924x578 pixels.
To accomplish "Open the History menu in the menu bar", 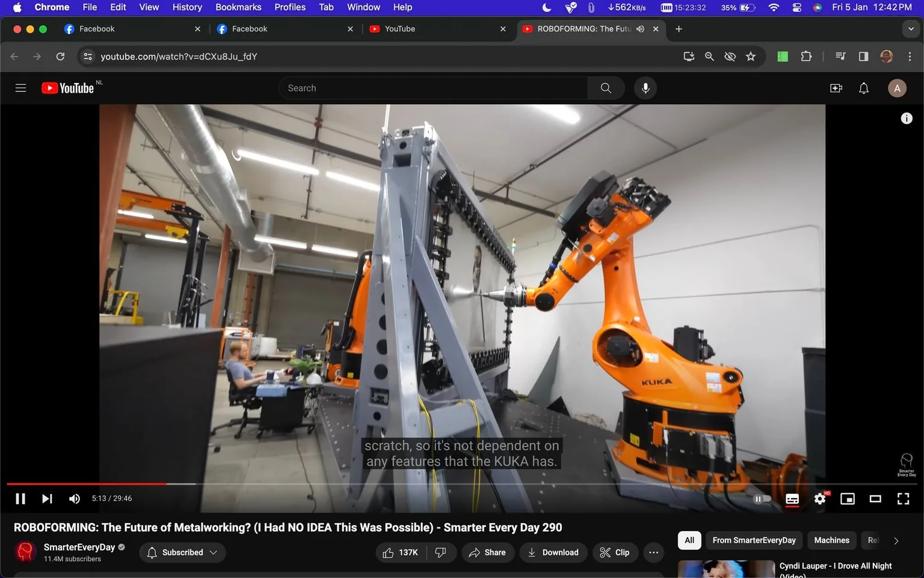I will point(186,7).
